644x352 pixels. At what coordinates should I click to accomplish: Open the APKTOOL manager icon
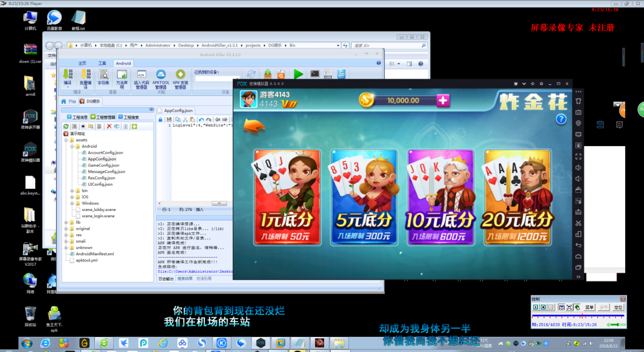click(x=160, y=79)
